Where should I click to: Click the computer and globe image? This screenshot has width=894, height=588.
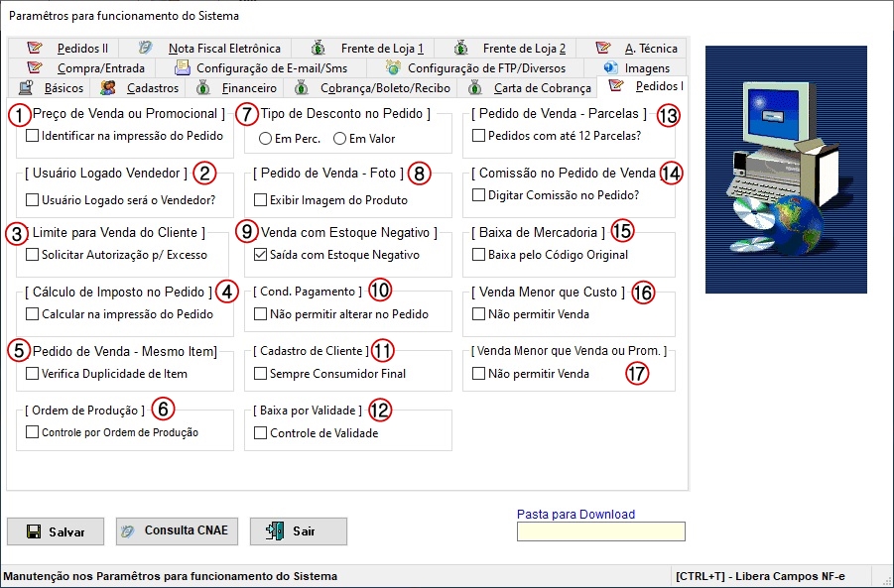click(x=786, y=170)
